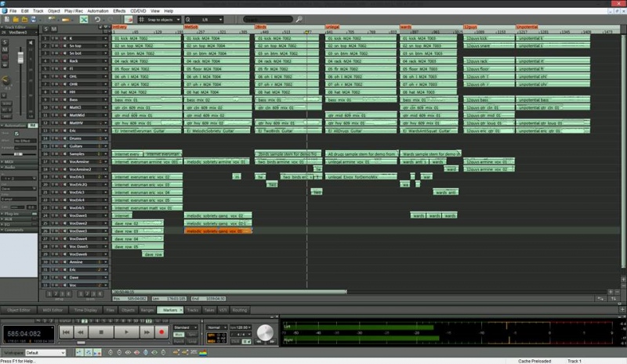The height and width of the screenshot is (364, 627).
Task: Open the Workspace Default dropdown
Action: pos(45,352)
